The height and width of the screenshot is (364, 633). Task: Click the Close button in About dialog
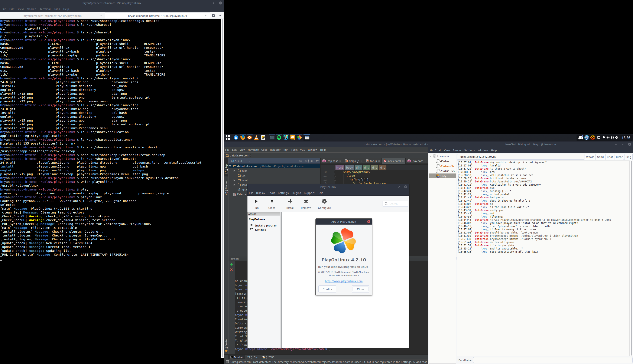pos(360,289)
